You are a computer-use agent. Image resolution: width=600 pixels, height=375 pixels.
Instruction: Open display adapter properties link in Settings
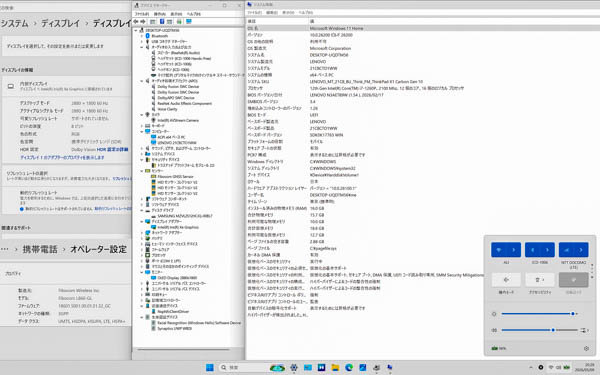62,157
